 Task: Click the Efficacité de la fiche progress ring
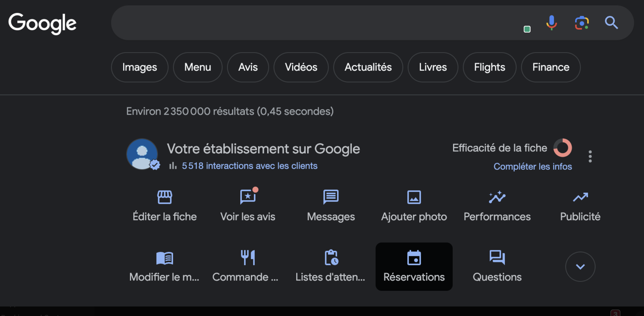563,148
